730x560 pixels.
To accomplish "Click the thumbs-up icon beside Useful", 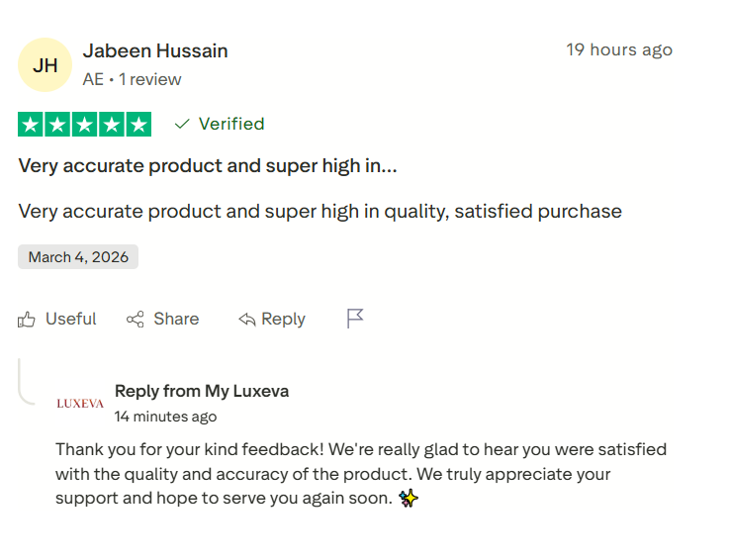I will click(x=27, y=319).
